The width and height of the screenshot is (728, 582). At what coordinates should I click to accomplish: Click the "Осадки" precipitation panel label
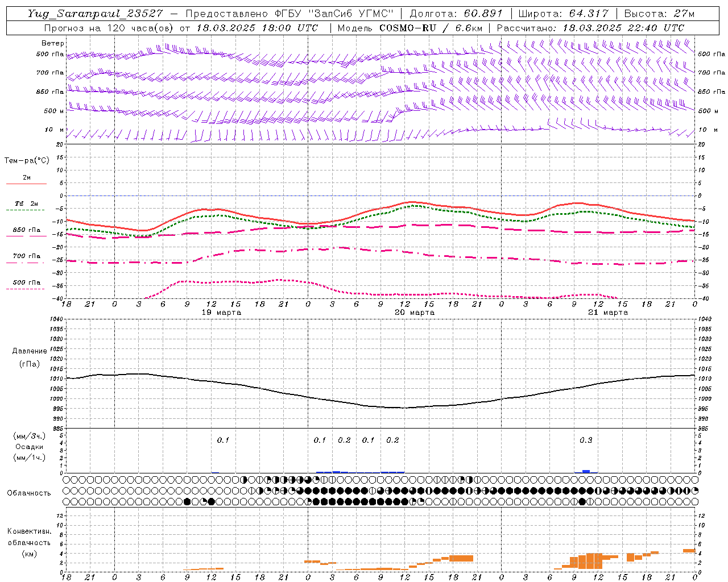tap(30, 447)
